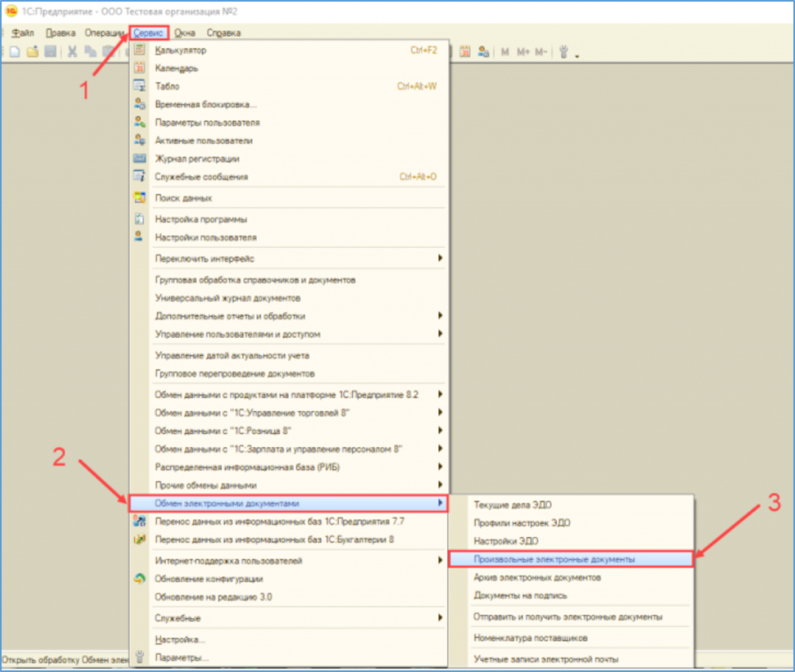Expand Обмен данными с продуктами 1С:Предприятие 8.2
The height and width of the screenshot is (672, 795).
tap(440, 394)
